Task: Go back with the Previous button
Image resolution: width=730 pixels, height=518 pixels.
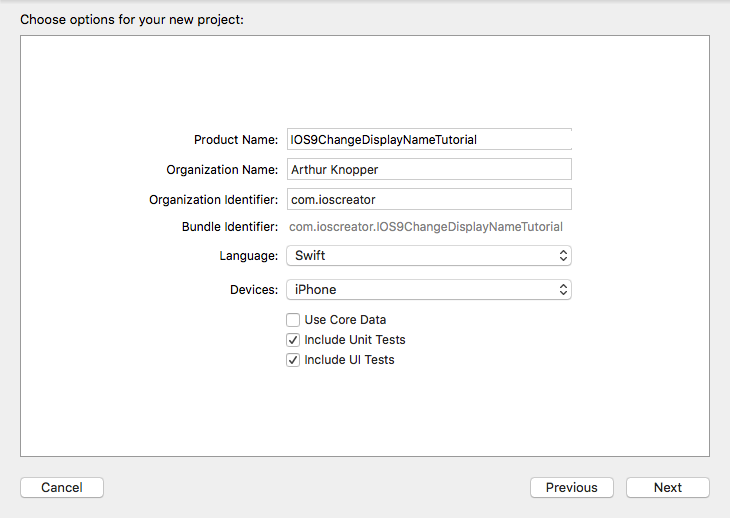Action: (572, 488)
